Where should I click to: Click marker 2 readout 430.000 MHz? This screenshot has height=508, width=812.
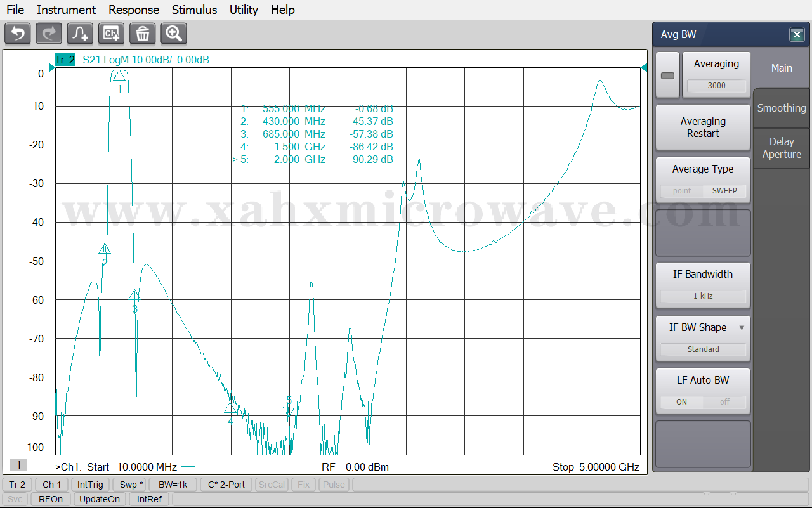(x=294, y=122)
